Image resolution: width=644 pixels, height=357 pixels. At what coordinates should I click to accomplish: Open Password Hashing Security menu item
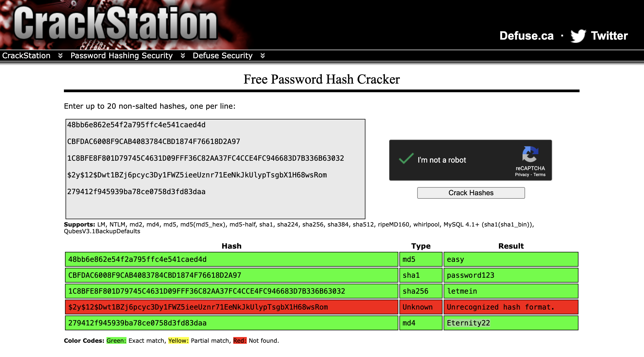[121, 56]
